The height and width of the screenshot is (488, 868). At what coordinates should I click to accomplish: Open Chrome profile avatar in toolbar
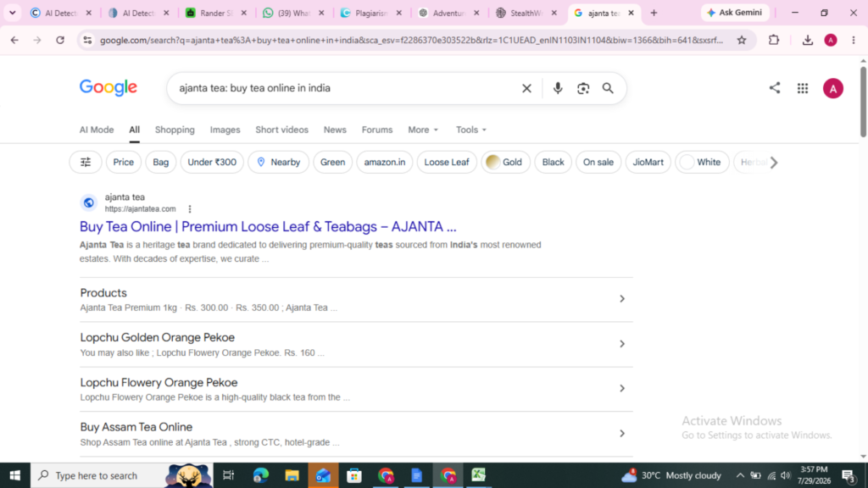pos(831,40)
